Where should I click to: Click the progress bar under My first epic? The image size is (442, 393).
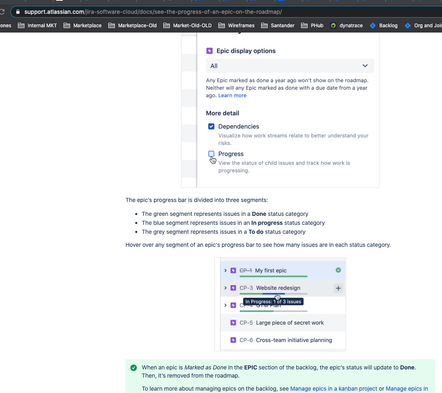[x=273, y=276]
